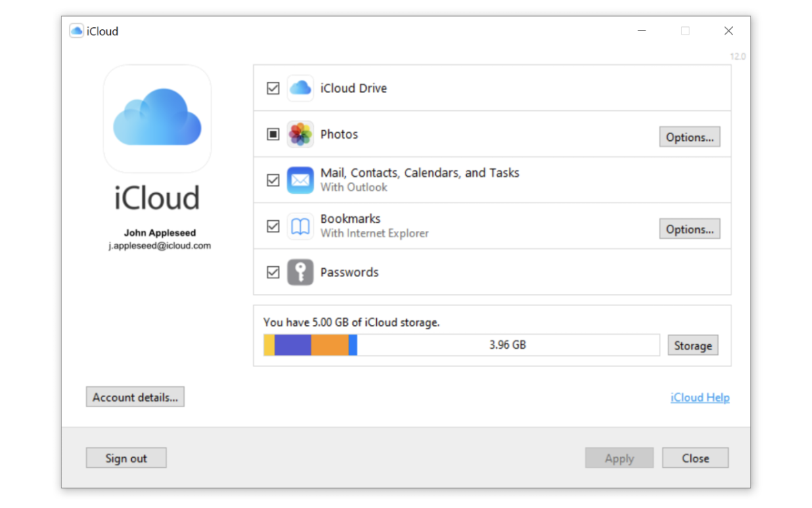Viewport: 812px width, 508px height.
Task: Apply the pending changes
Action: pos(619,458)
